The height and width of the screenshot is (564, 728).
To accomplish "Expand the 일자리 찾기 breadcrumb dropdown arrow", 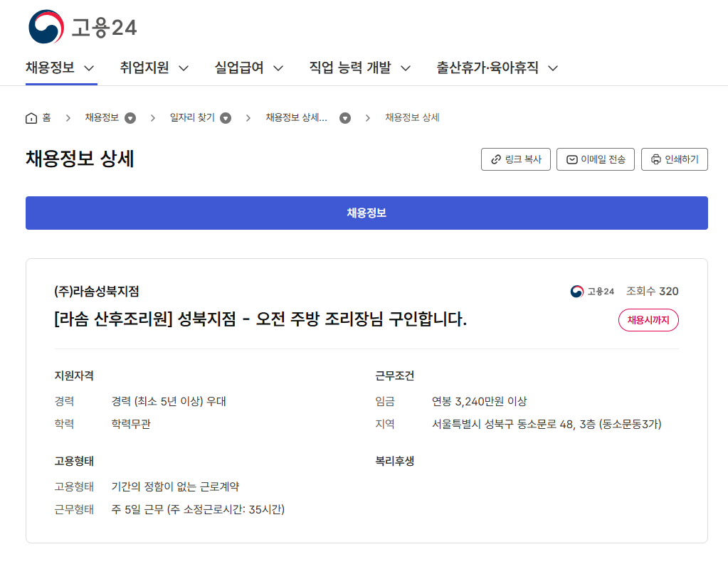I will pyautogui.click(x=226, y=118).
